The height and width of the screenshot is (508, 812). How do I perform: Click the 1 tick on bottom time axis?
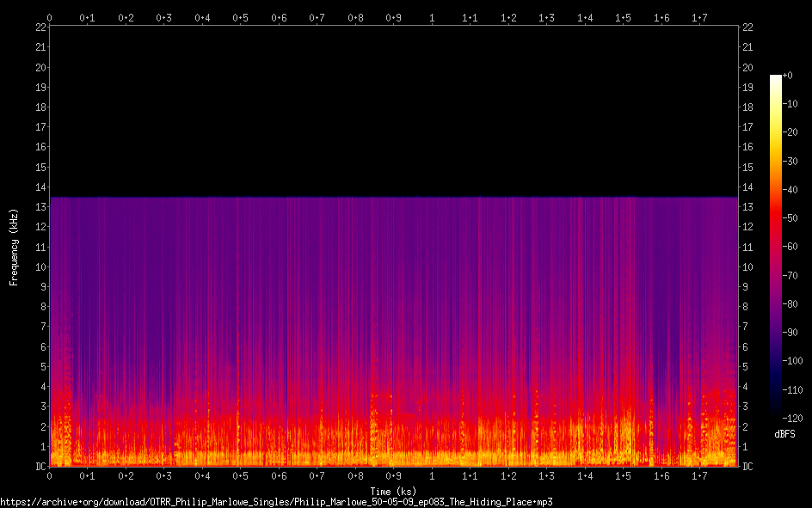(432, 476)
